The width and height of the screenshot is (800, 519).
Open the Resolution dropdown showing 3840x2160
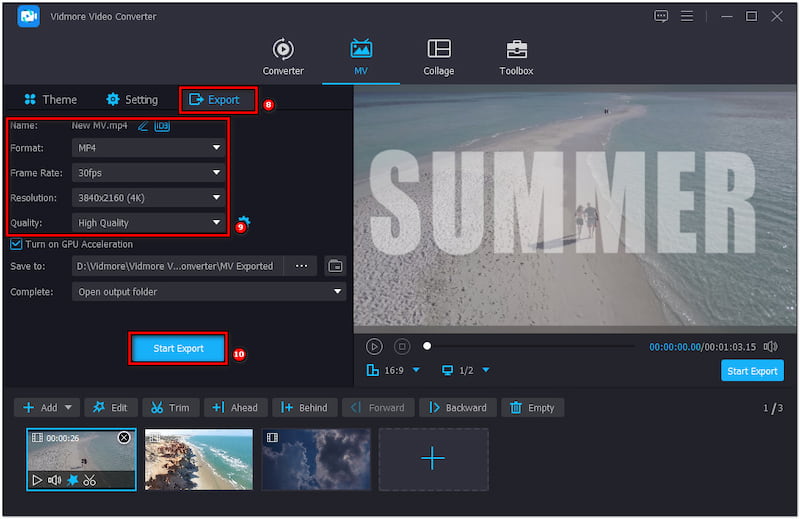[x=148, y=198]
